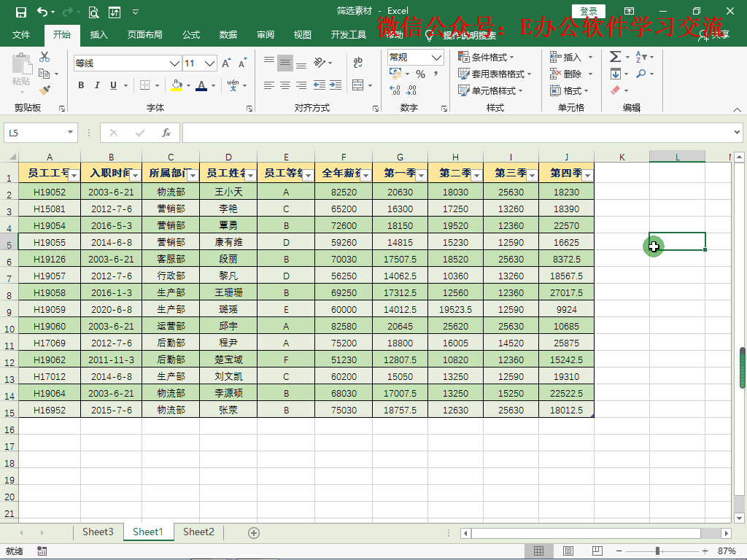Switch to the 数据 ribbon tab
This screenshot has height=560, width=747.
(228, 35)
